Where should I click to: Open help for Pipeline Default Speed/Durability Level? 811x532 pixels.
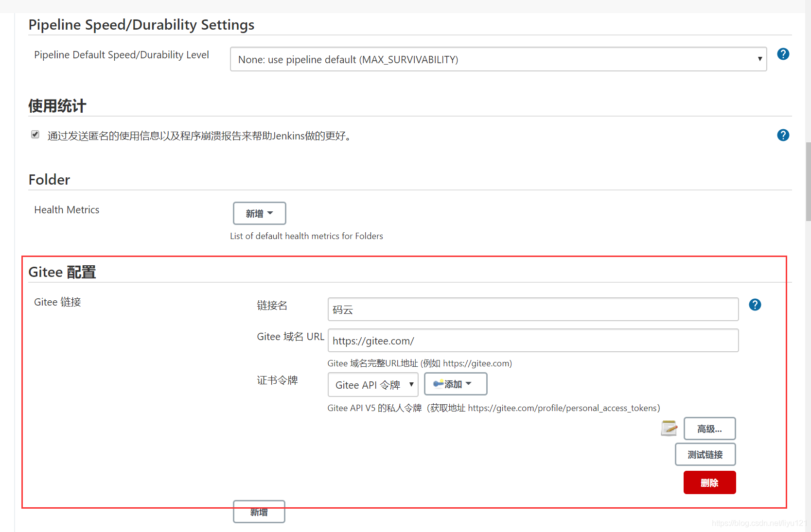(x=783, y=54)
